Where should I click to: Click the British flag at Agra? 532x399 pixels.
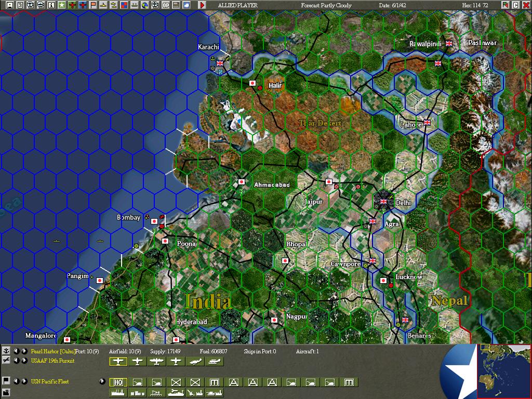coord(373,221)
